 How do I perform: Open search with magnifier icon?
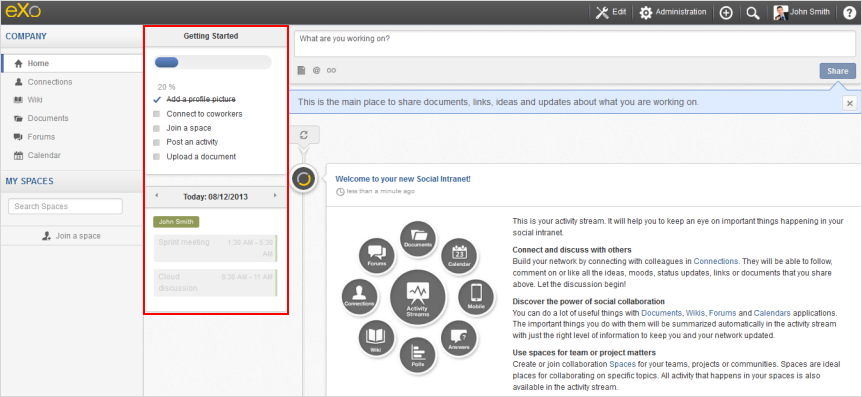click(x=753, y=13)
